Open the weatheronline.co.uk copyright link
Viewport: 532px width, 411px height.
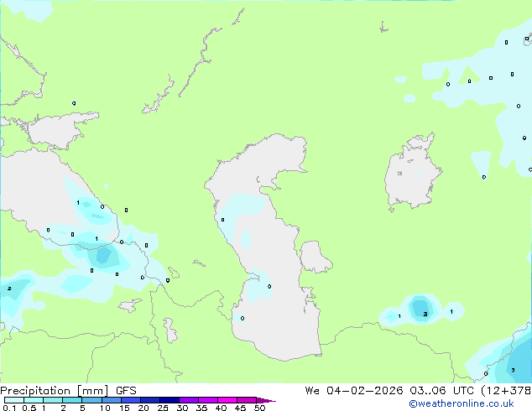point(462,403)
